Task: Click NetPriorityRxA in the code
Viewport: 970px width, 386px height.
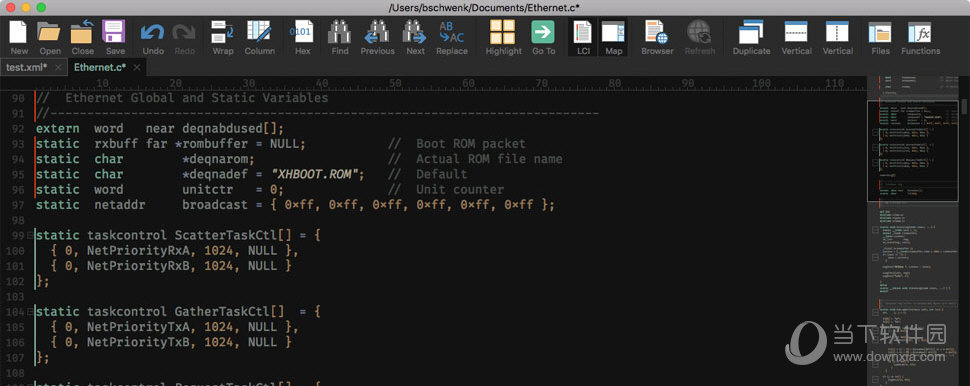Action: pyautogui.click(x=138, y=251)
